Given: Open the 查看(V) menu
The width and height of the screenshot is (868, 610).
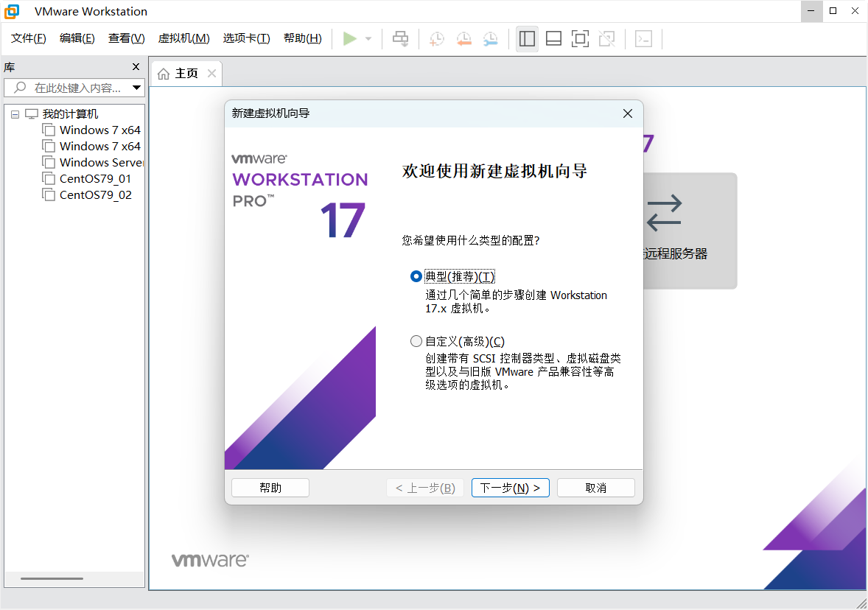Looking at the screenshot, I should [126, 38].
